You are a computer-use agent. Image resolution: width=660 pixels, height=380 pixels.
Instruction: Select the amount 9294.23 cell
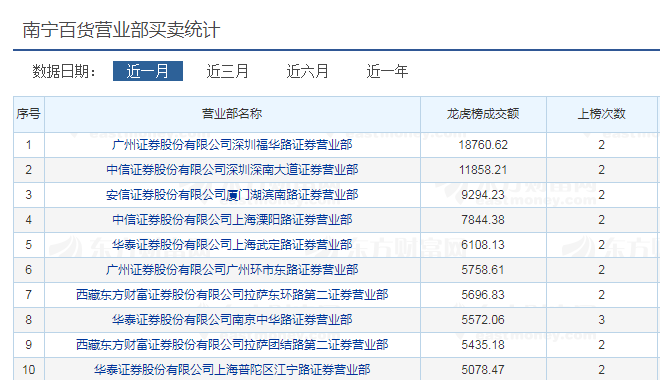pyautogui.click(x=483, y=194)
